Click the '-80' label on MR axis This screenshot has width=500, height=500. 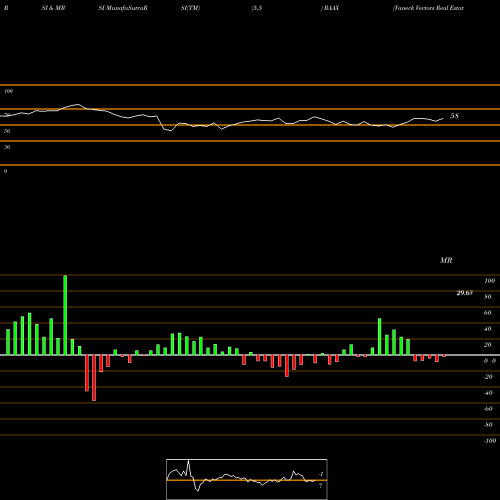tap(488, 425)
